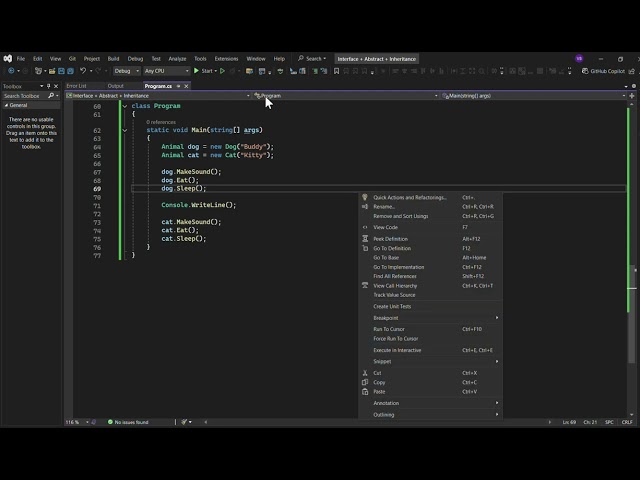The image size is (640, 480).
Task: Click the Peek Definition icon
Action: tap(365, 239)
